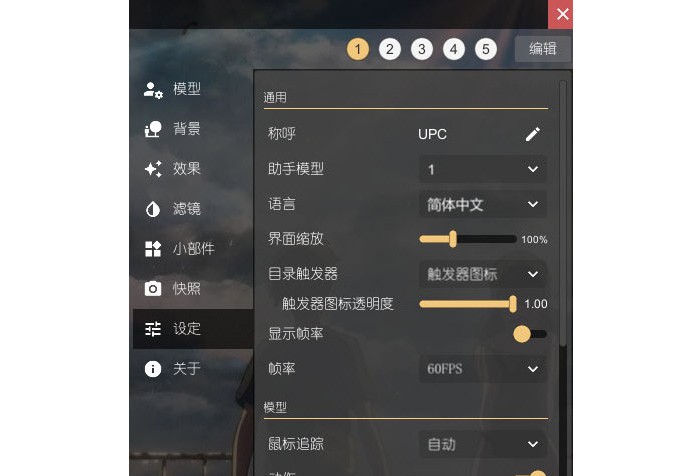This screenshot has height=476, width=689.
Task: Open the 背景 background section icon
Action: point(153,129)
